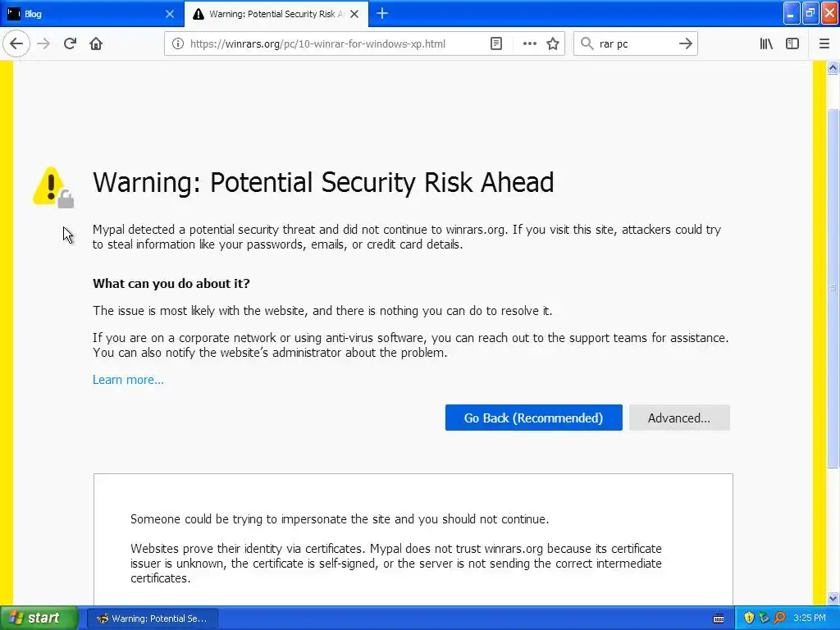
Task: Open the Library icon
Action: pos(766,44)
